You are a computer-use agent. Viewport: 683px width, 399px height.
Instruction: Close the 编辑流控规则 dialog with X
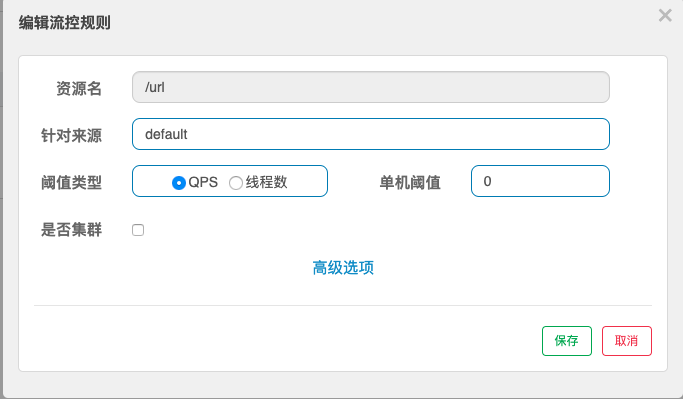pos(665,15)
